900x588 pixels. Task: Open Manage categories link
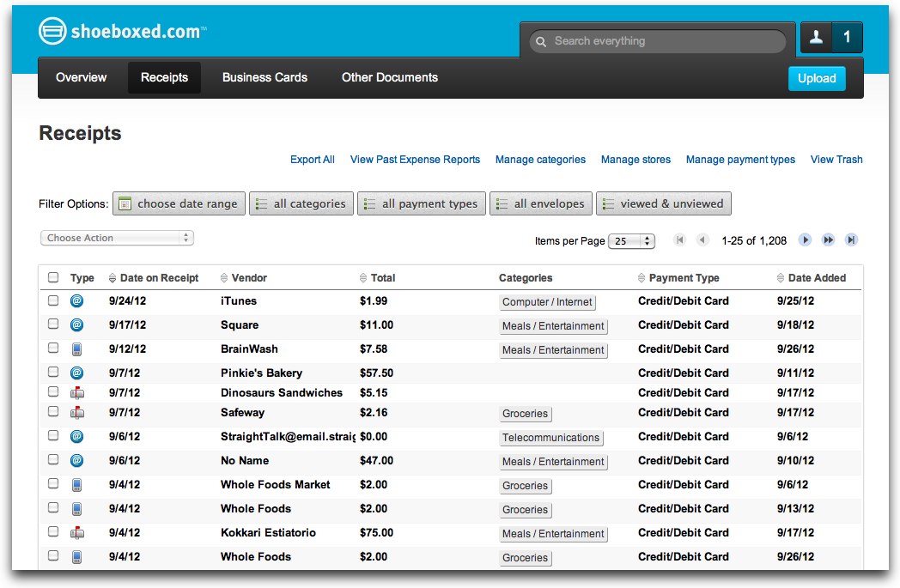540,160
